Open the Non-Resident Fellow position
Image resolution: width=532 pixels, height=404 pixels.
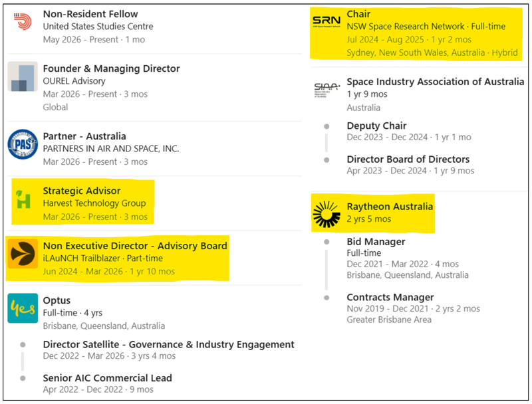tap(90, 14)
